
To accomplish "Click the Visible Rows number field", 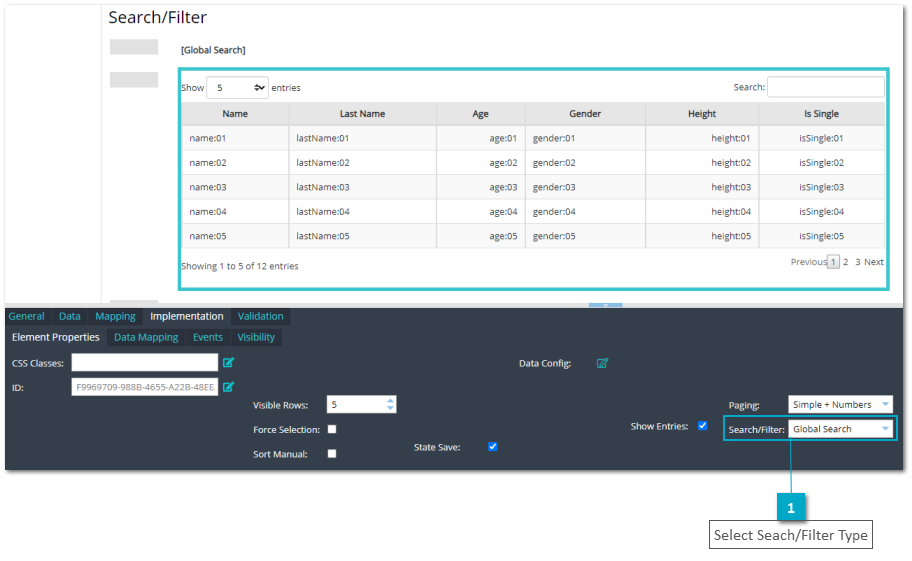I will 361,405.
